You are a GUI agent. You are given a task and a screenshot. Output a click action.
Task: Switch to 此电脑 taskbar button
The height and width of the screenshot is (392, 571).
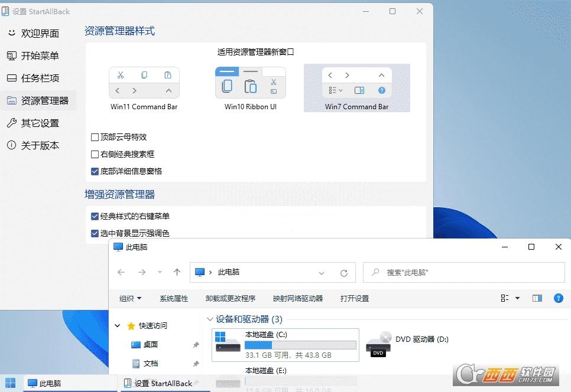70,383
